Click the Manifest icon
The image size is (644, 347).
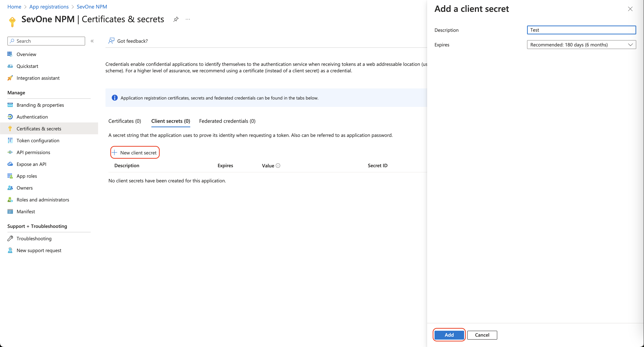pyautogui.click(x=10, y=212)
